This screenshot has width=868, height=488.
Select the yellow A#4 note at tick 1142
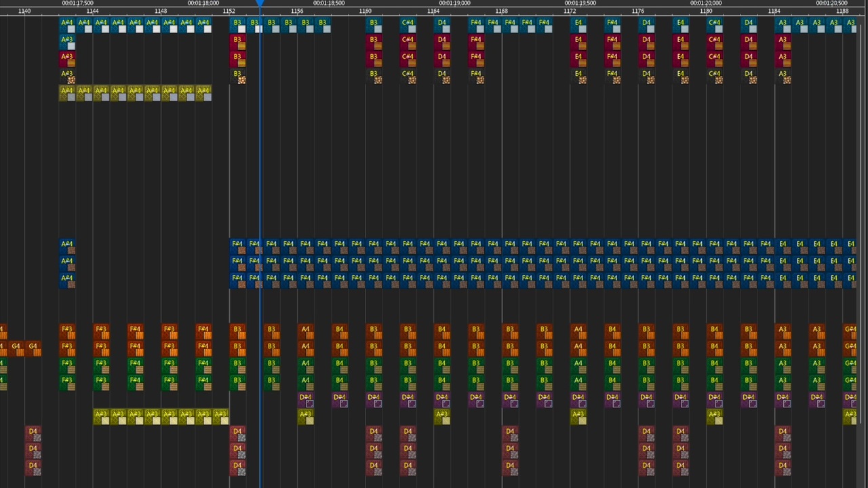pyautogui.click(x=67, y=94)
